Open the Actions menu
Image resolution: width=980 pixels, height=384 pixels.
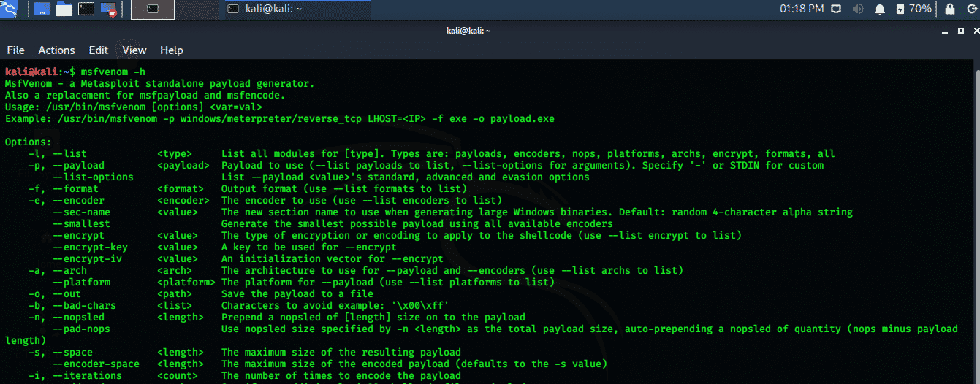click(56, 50)
